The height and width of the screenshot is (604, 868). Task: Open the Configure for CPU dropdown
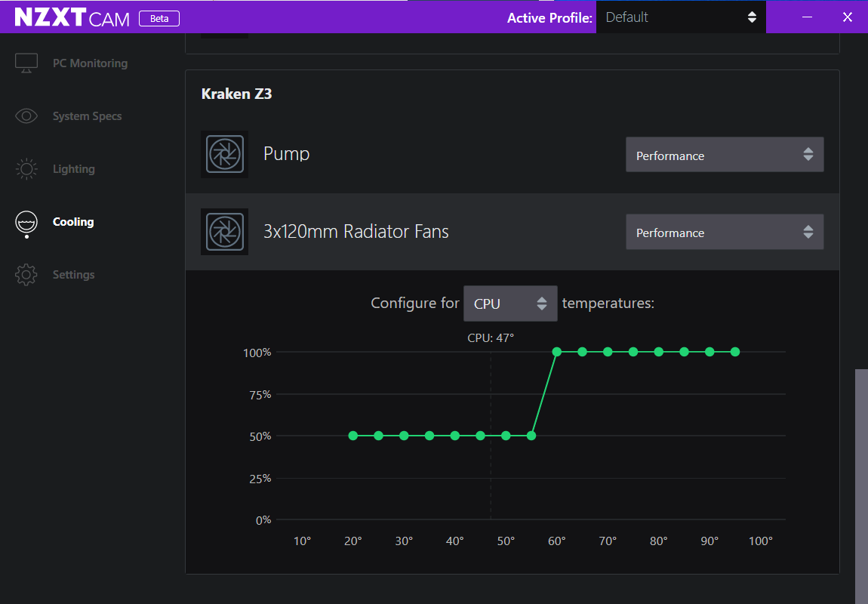[509, 304]
